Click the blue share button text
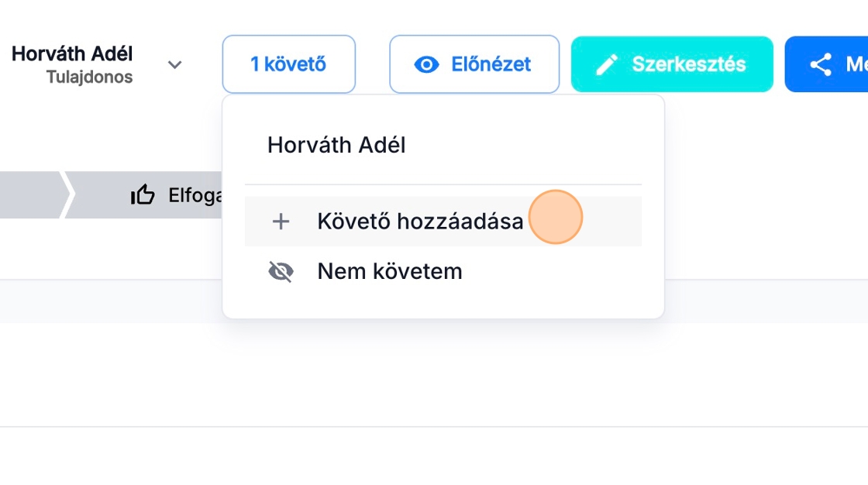 pos(856,64)
